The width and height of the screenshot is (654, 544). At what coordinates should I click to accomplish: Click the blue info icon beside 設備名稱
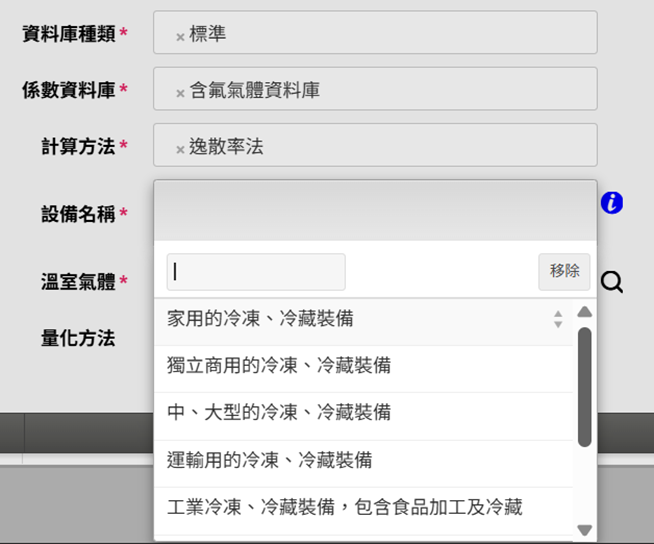click(612, 203)
